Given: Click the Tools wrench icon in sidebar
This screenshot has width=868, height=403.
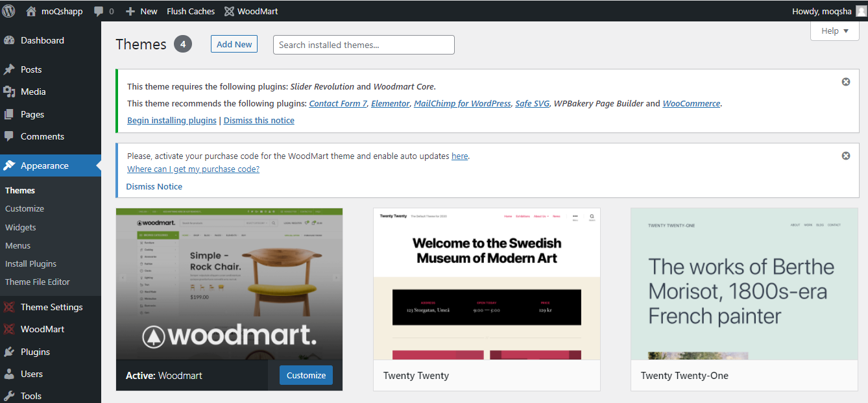Looking at the screenshot, I should point(9,396).
